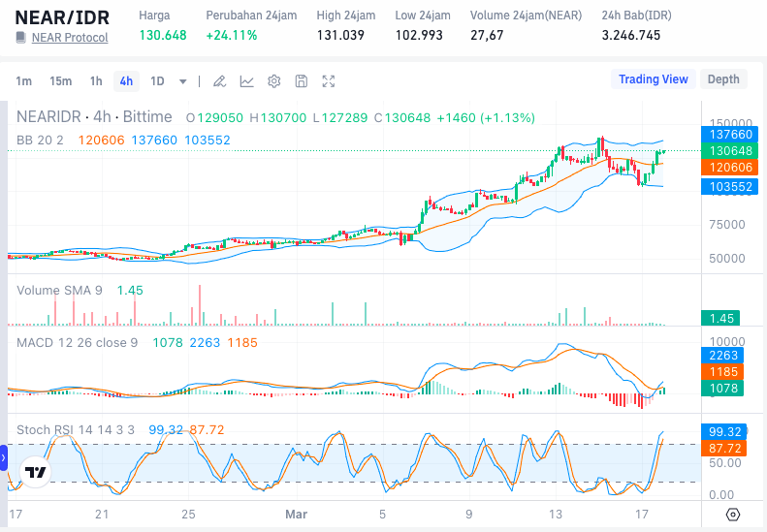Click the NEARIDR 4h Bittime chart title

[94, 117]
